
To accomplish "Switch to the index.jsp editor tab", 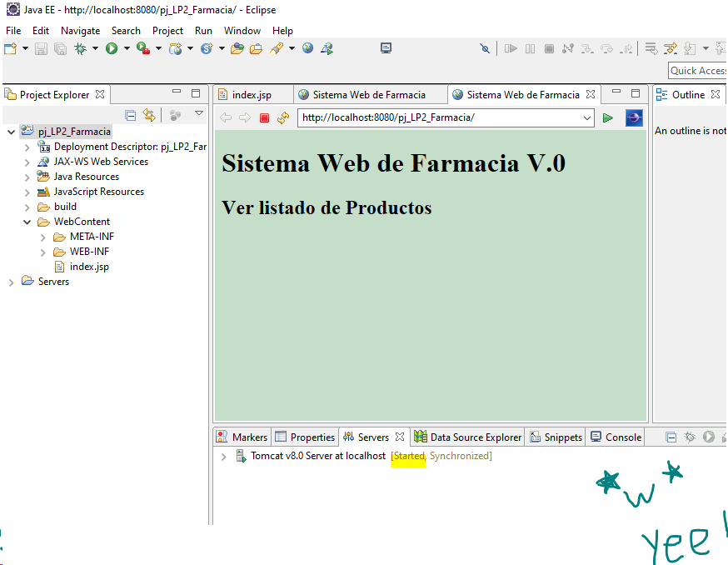I will coord(250,95).
